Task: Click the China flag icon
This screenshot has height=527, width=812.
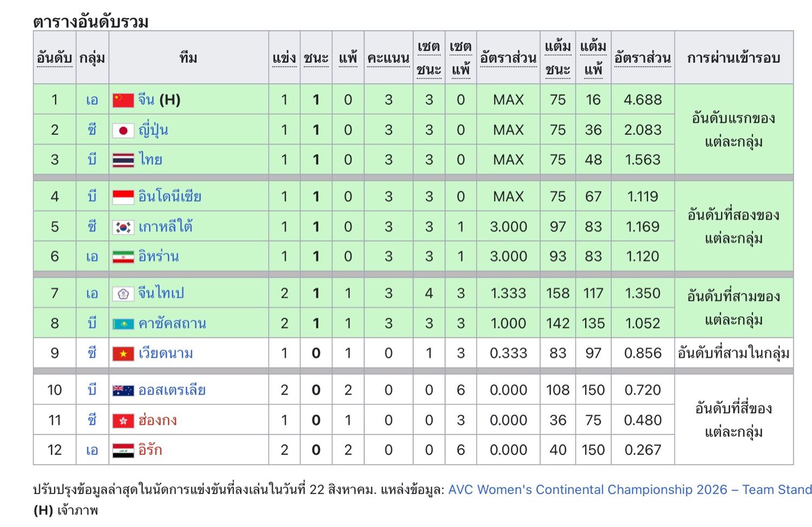Action: click(123, 100)
